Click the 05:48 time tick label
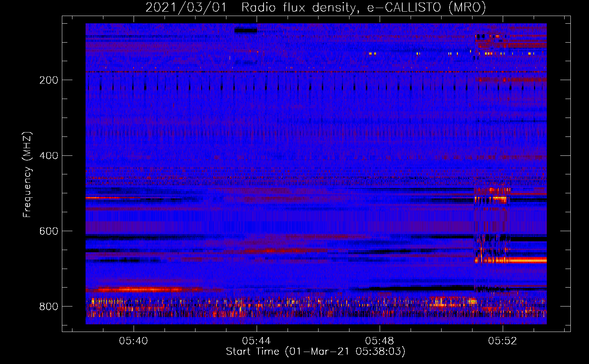589x364 pixels. pos(379,341)
